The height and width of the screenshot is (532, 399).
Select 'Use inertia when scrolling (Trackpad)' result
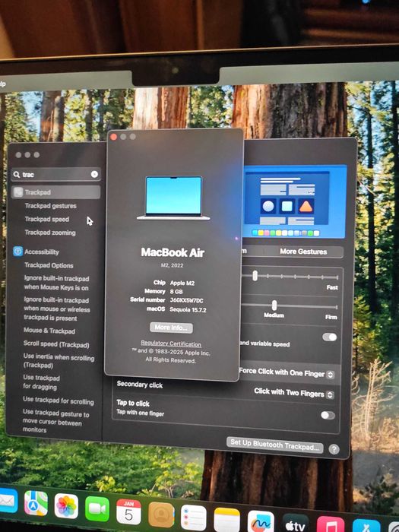(59, 361)
